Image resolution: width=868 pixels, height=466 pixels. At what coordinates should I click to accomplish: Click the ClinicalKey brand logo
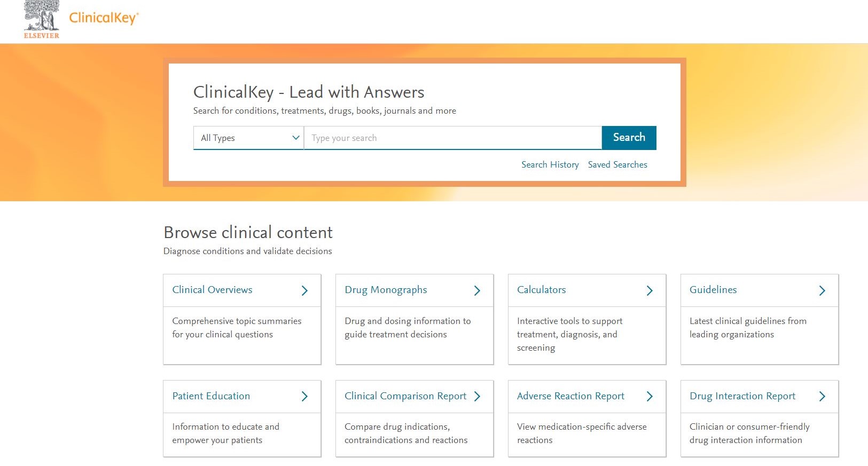tap(104, 18)
